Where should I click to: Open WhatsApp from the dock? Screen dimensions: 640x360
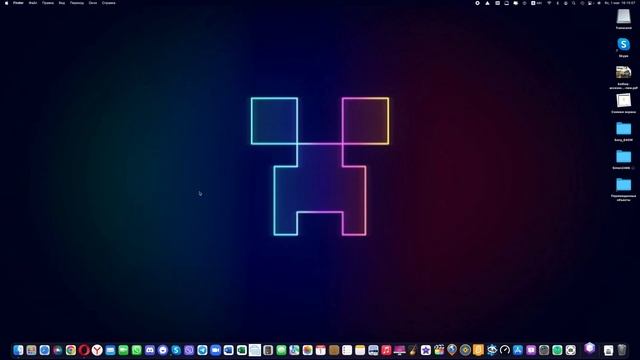[x=136, y=350]
